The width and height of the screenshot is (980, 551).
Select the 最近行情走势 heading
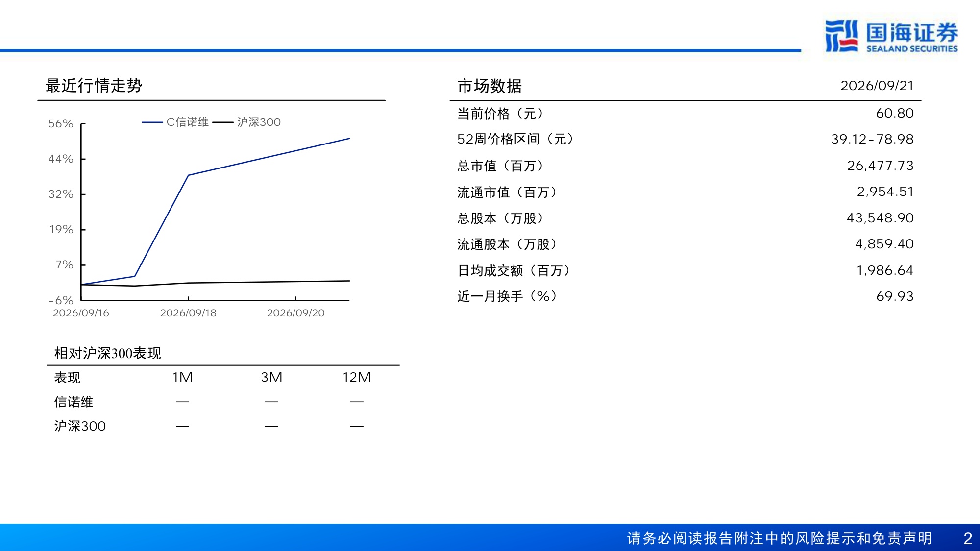coord(94,86)
